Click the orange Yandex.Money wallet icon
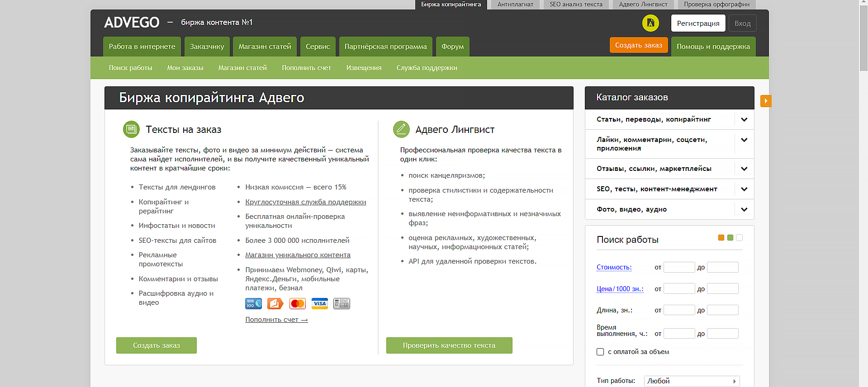 point(275,304)
